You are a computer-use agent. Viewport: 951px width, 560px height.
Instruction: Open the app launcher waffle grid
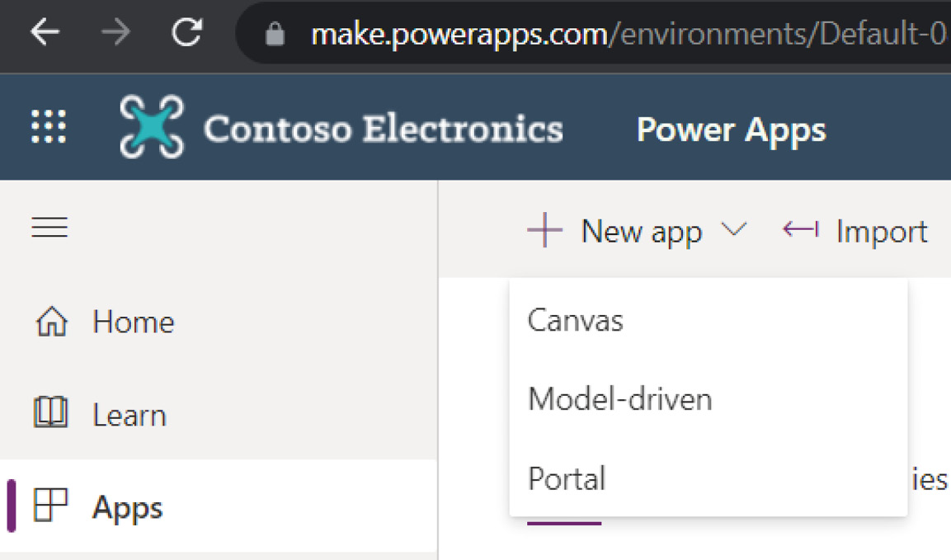pyautogui.click(x=49, y=127)
